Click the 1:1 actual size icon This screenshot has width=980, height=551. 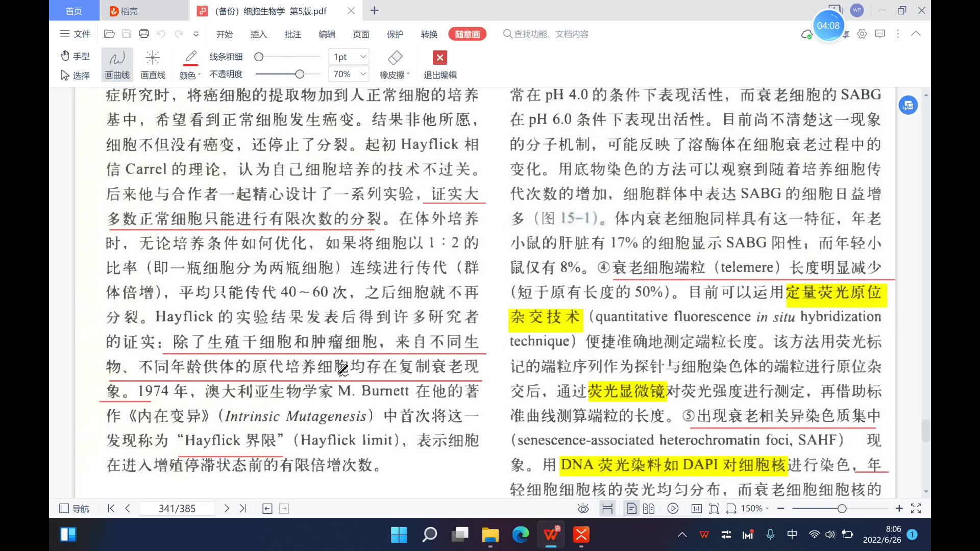tap(696, 508)
